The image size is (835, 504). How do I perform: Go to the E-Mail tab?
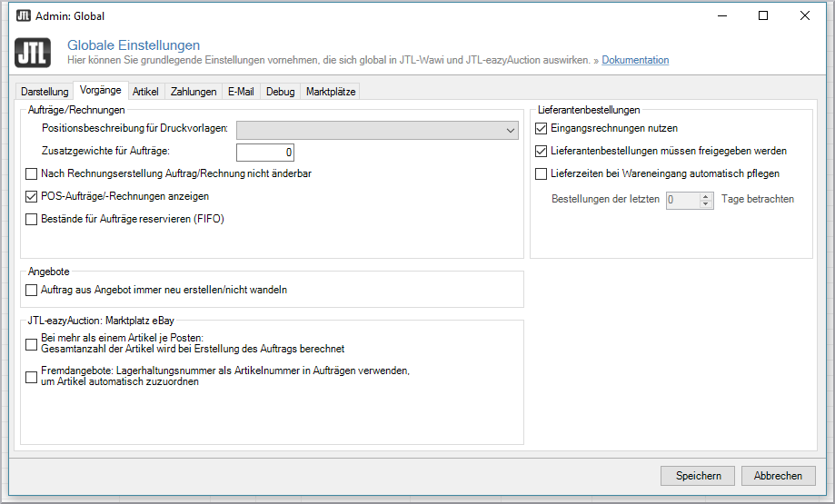[x=241, y=92]
